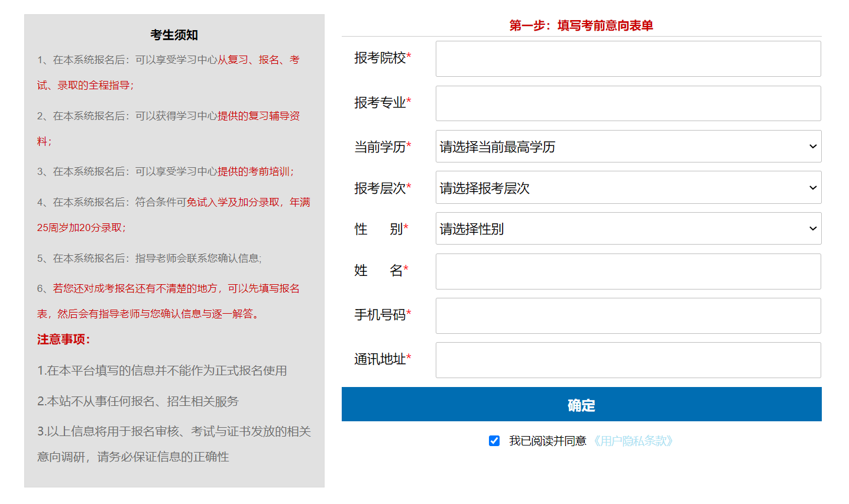This screenshot has height=504, width=849.
Task: Click the 第一步：填写考前意向表单 title
Action: 581,25
